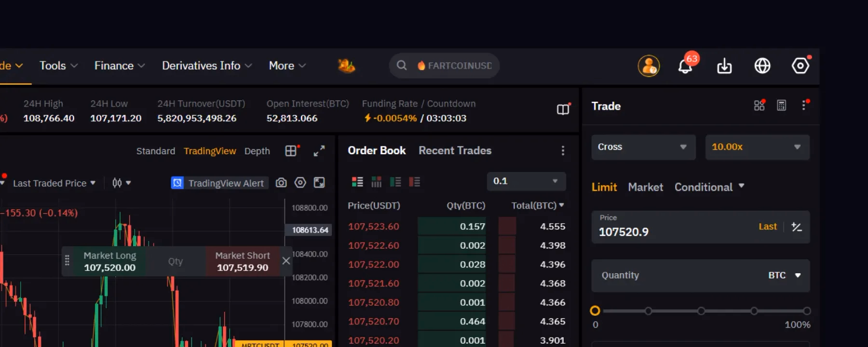Open the 0.1 price grouping dropdown
The image size is (868, 347).
[x=526, y=181]
